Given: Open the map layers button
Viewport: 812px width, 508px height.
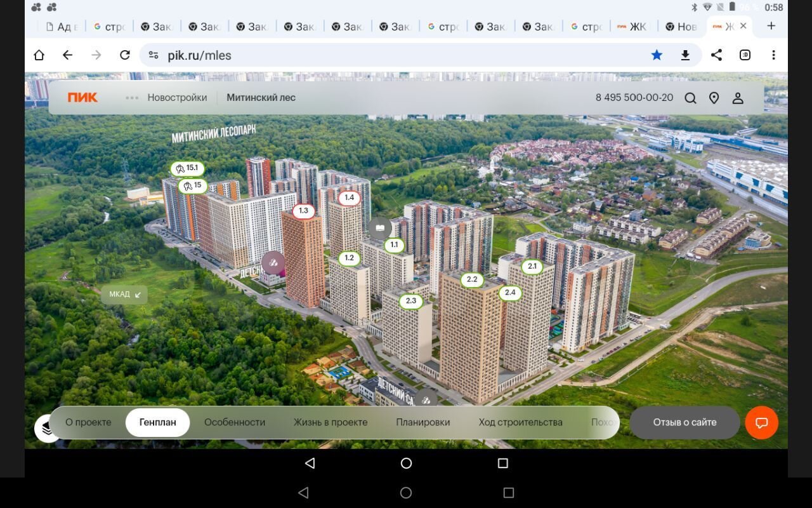Looking at the screenshot, I should (48, 429).
